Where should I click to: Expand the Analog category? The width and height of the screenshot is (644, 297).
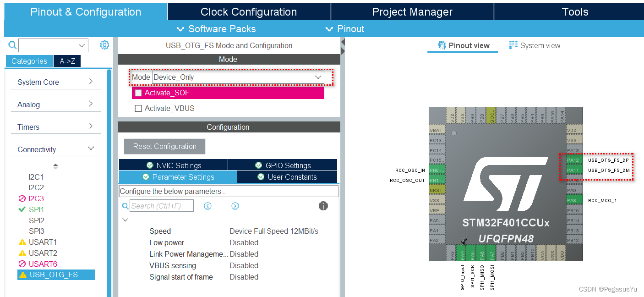56,104
